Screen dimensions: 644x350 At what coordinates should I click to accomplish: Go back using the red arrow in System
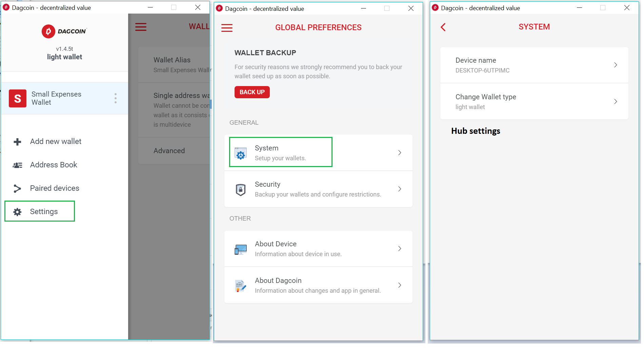(443, 27)
